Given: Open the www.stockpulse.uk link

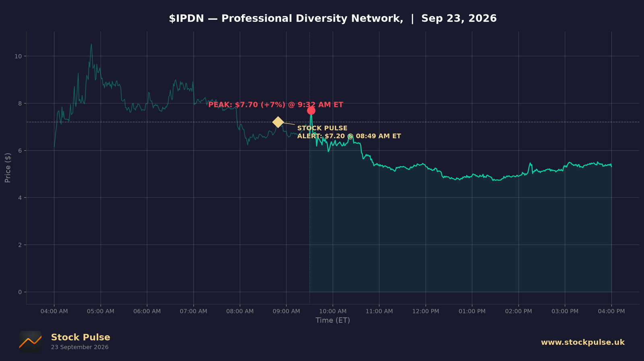Looking at the screenshot, I should tap(583, 342).
